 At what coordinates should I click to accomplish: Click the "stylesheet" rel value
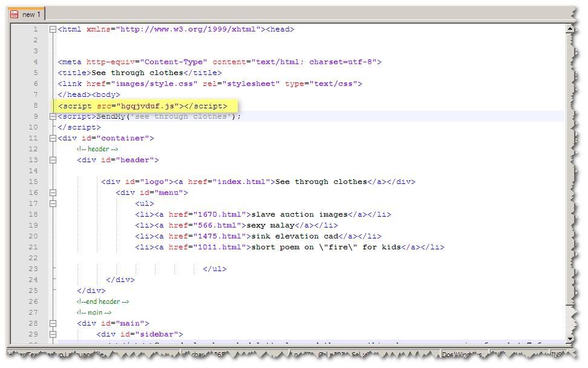(251, 84)
